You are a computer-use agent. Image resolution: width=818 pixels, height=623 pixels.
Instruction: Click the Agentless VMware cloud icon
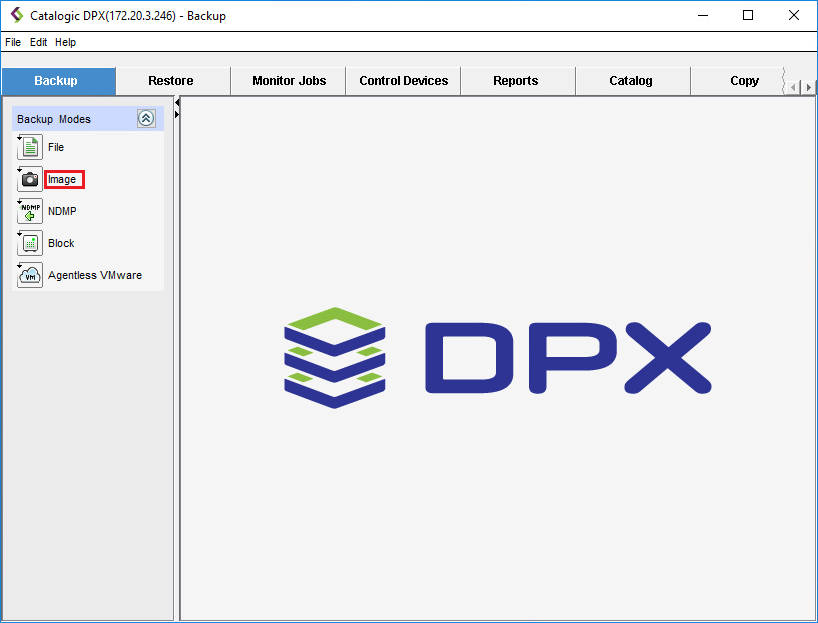30,276
